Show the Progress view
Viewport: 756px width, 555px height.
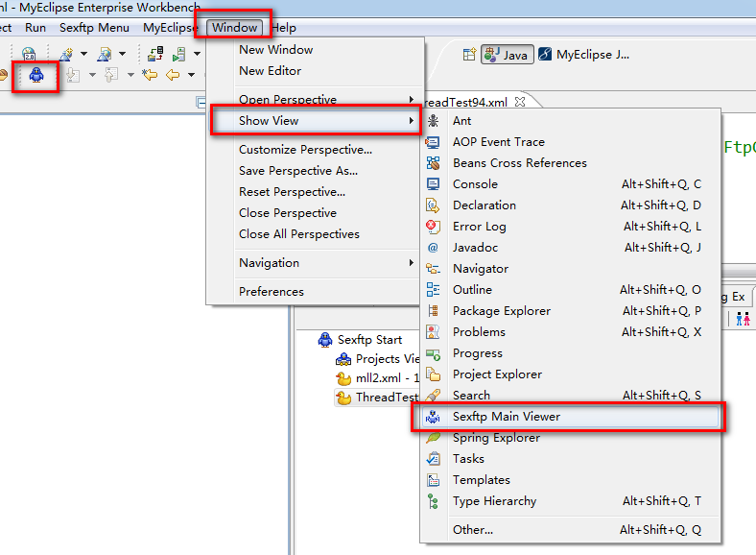click(x=571, y=353)
